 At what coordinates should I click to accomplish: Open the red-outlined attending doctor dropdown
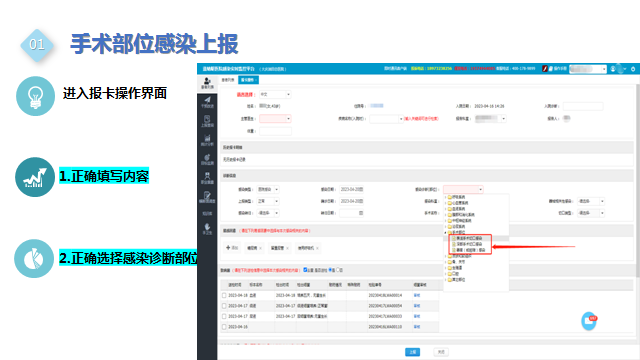(276, 119)
